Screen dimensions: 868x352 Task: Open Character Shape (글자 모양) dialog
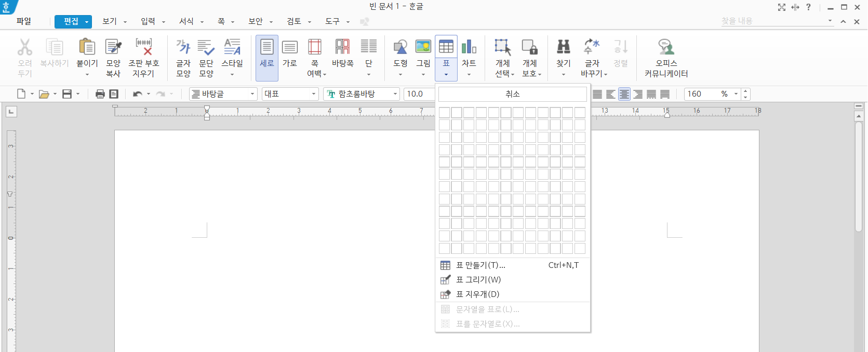tap(183, 57)
